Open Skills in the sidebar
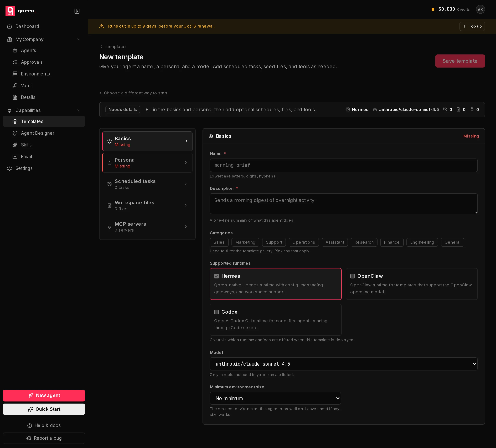 [x=44, y=145]
